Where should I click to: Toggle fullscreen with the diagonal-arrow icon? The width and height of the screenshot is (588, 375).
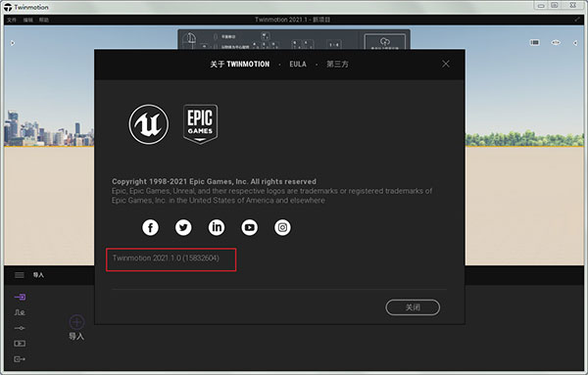point(577,20)
